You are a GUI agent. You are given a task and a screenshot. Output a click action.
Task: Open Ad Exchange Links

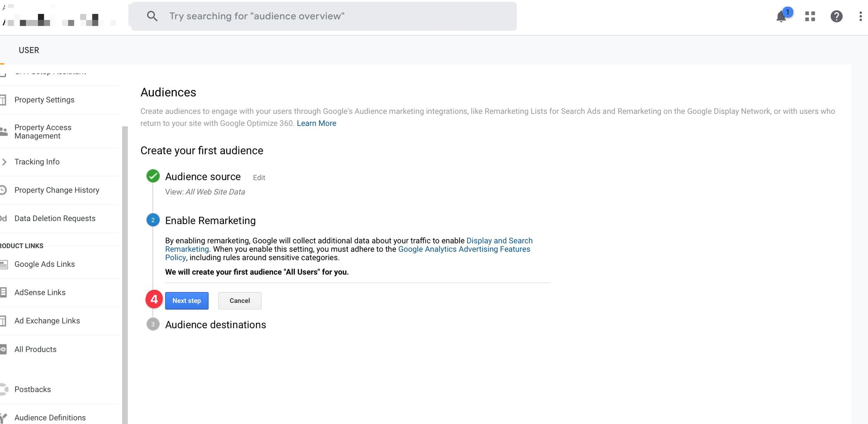[x=47, y=321]
